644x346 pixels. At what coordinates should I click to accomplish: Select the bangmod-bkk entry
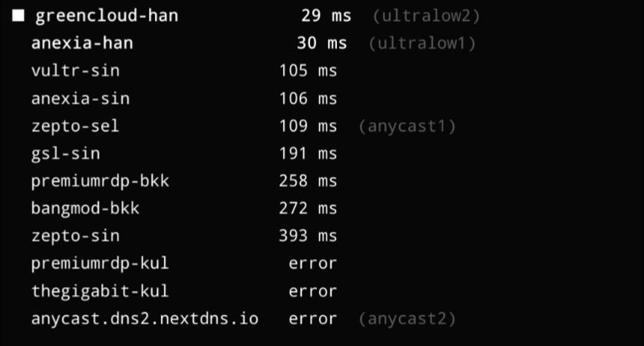coord(85,208)
